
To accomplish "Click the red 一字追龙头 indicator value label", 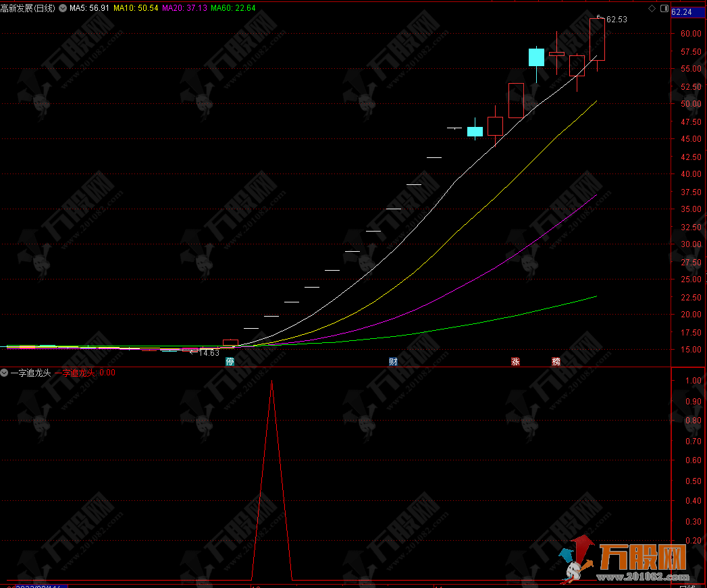I will click(x=84, y=373).
